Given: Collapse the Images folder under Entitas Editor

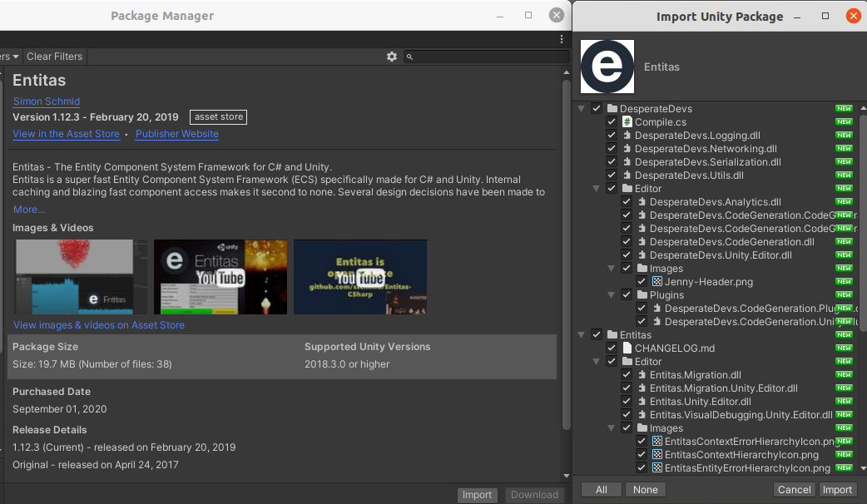Looking at the screenshot, I should pos(611,427).
